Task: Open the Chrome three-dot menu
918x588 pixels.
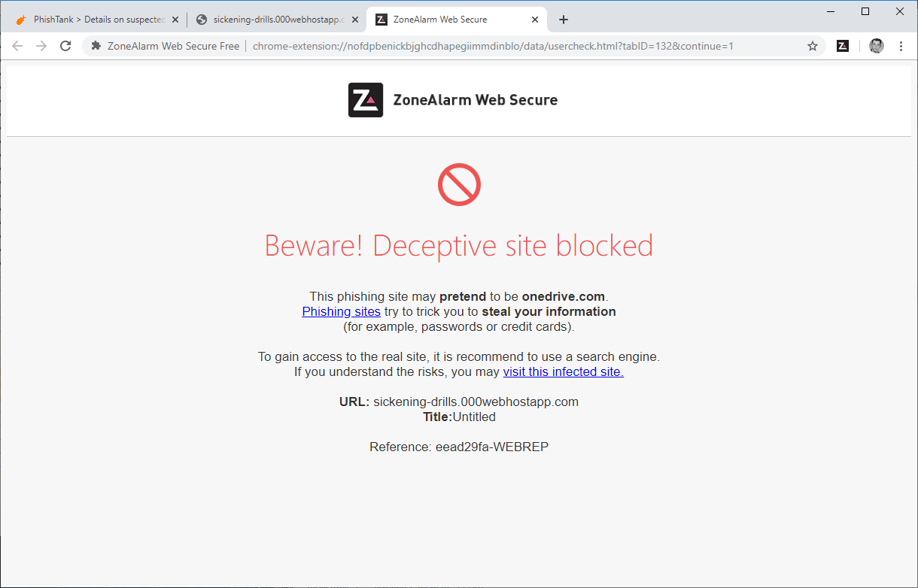Action: pos(901,46)
